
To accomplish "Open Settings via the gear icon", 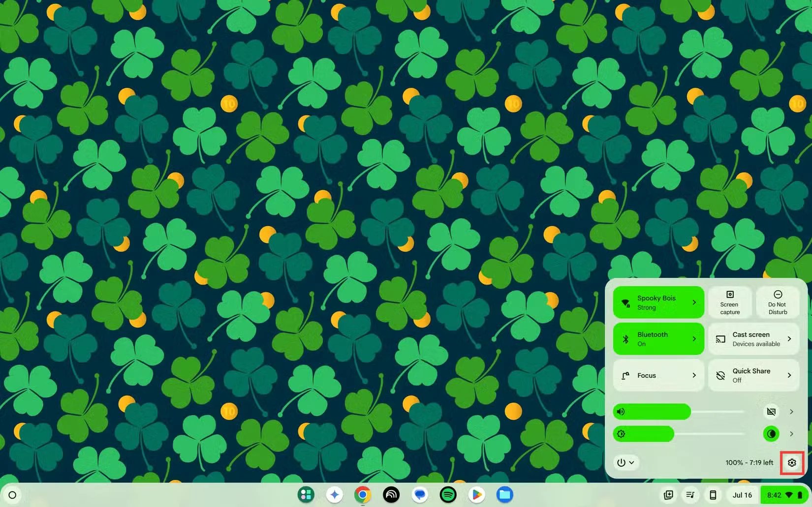I will click(x=791, y=463).
